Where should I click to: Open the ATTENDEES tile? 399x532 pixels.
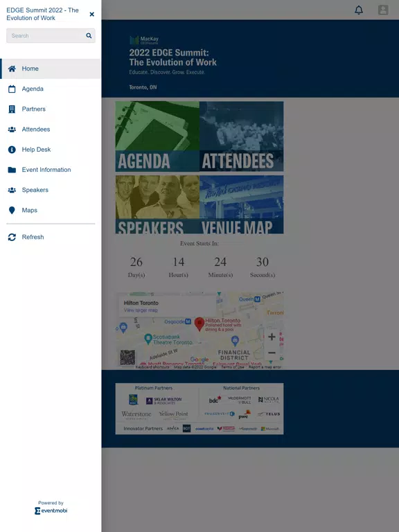[242, 136]
